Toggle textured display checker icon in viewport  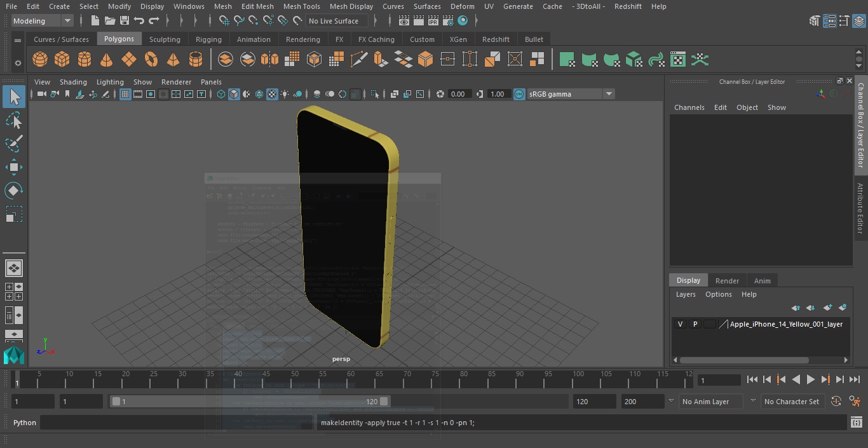tap(272, 94)
